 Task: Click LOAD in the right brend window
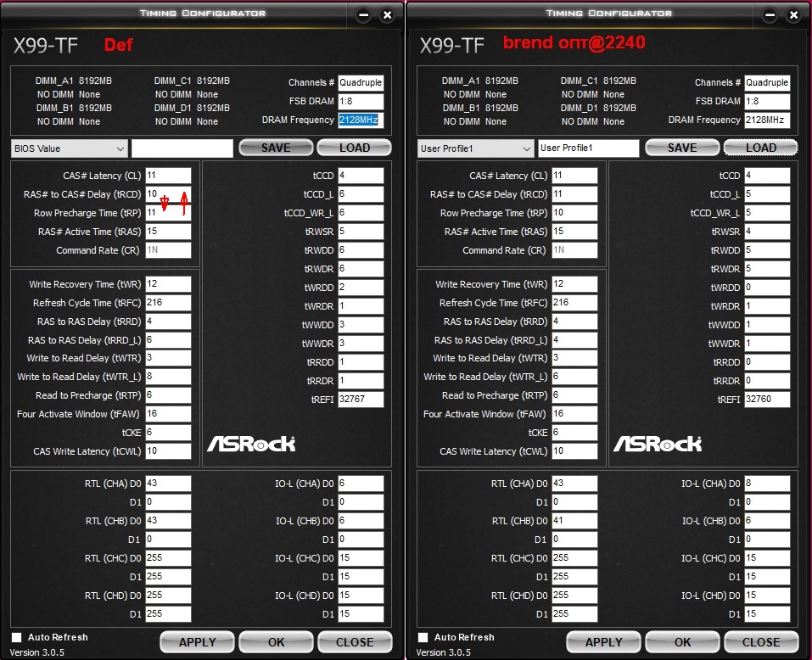[x=761, y=148]
